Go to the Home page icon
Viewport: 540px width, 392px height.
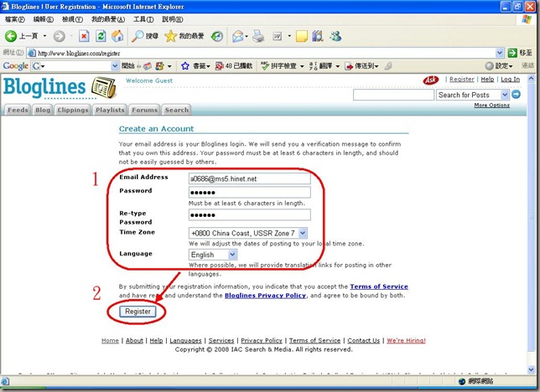click(117, 36)
